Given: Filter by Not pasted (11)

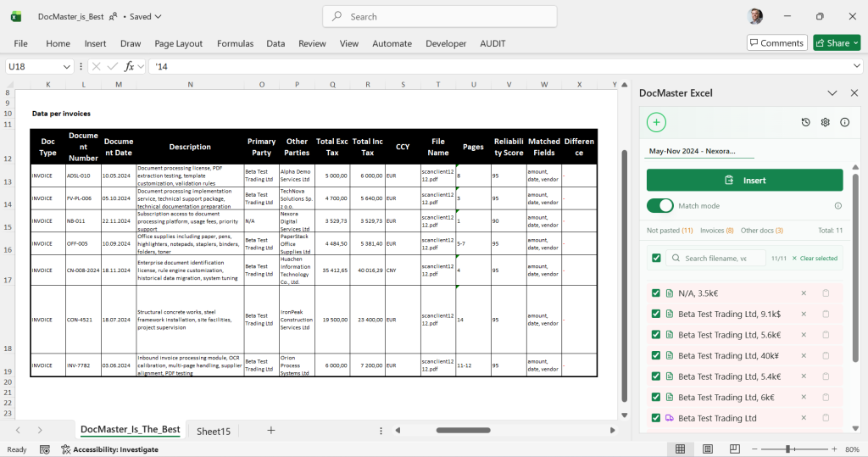Looking at the screenshot, I should [670, 231].
